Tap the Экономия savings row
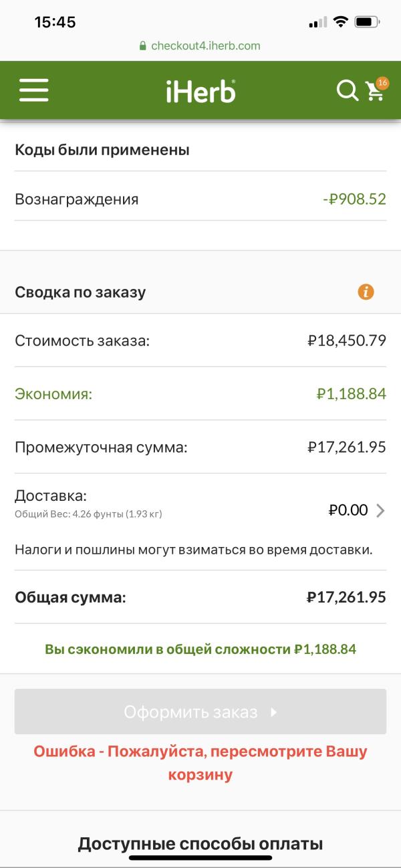The width and height of the screenshot is (401, 868). (200, 394)
